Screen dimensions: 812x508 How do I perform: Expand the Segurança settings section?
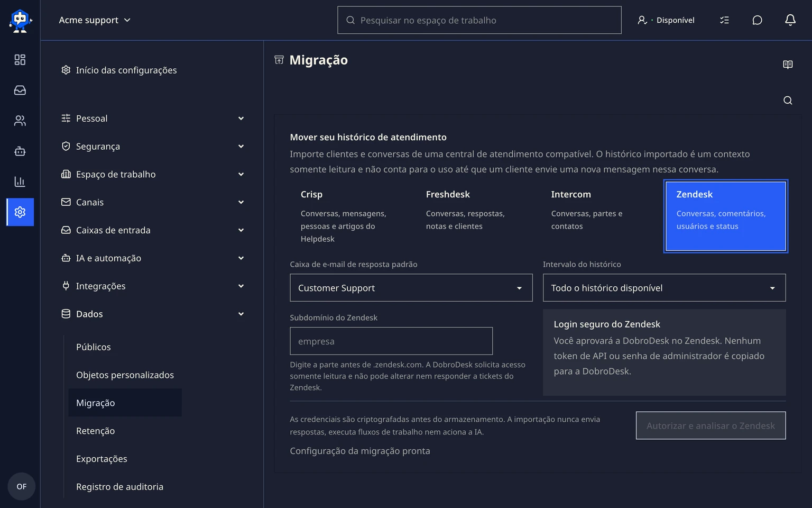153,147
